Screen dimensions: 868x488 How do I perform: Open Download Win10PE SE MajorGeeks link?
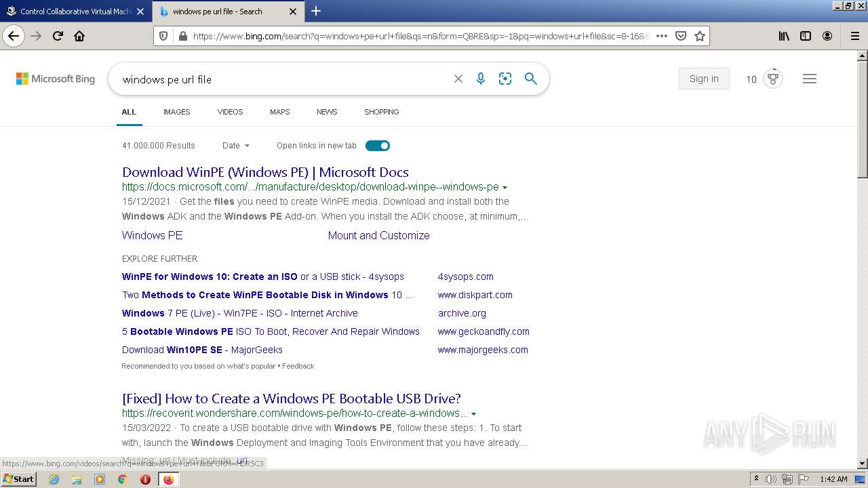(x=202, y=350)
